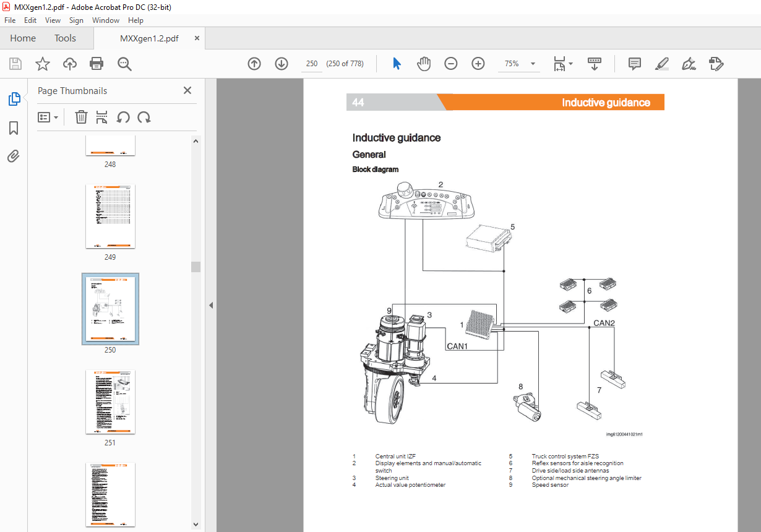
Task: Close the MXXgen1.2.pdf tab
Action: point(197,38)
